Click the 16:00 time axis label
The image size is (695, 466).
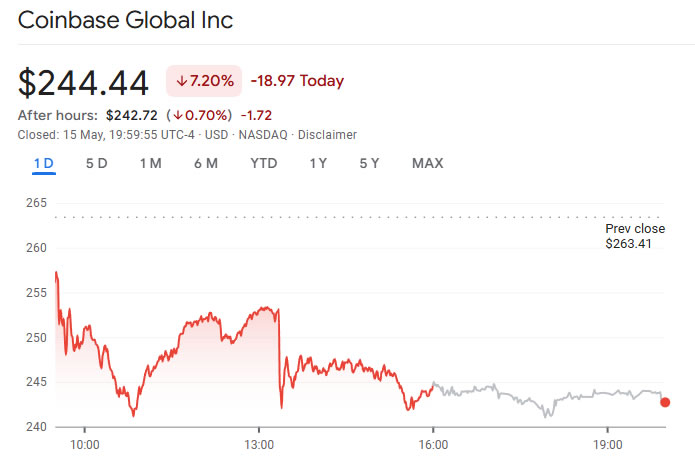click(433, 444)
